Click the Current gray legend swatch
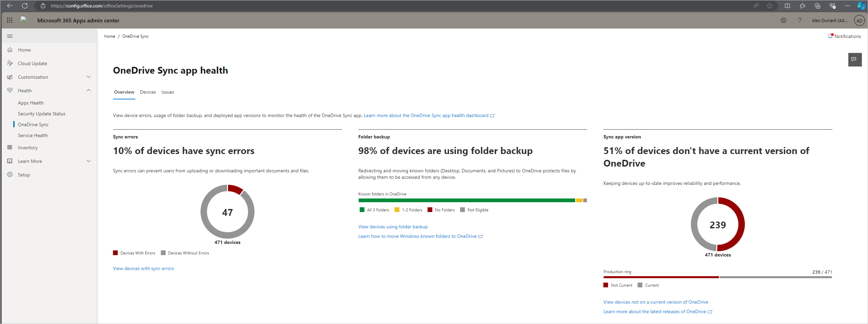Image resolution: width=868 pixels, height=324 pixels. pos(640,285)
